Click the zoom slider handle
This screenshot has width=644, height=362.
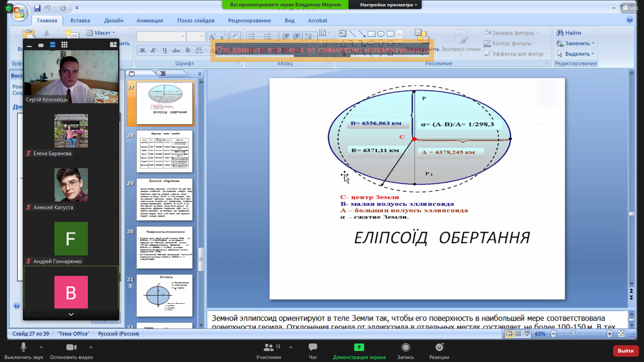(573, 334)
